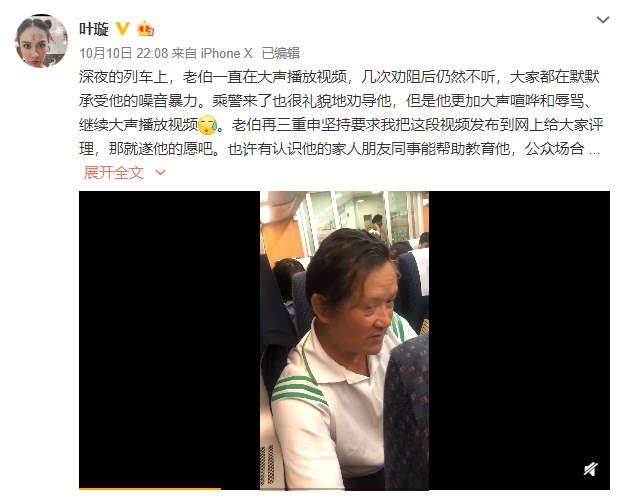
Task: Seek via the unplayed part of the progress bar
Action: pyautogui.click(x=415, y=489)
